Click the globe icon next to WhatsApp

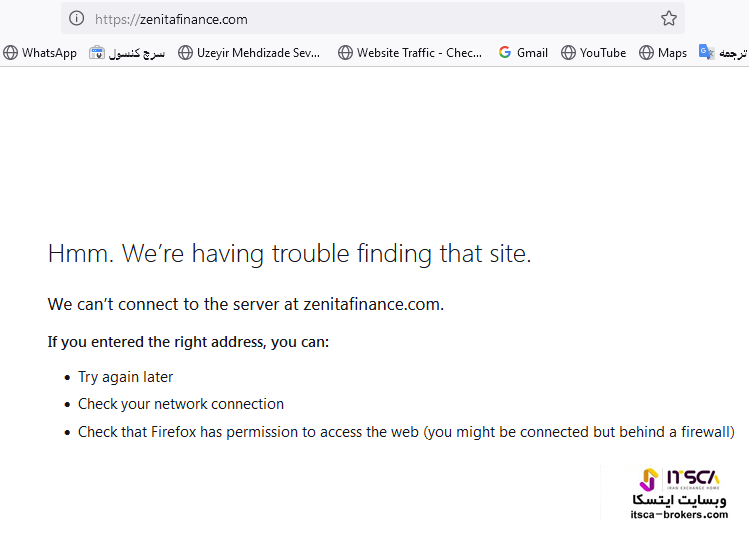(11, 52)
